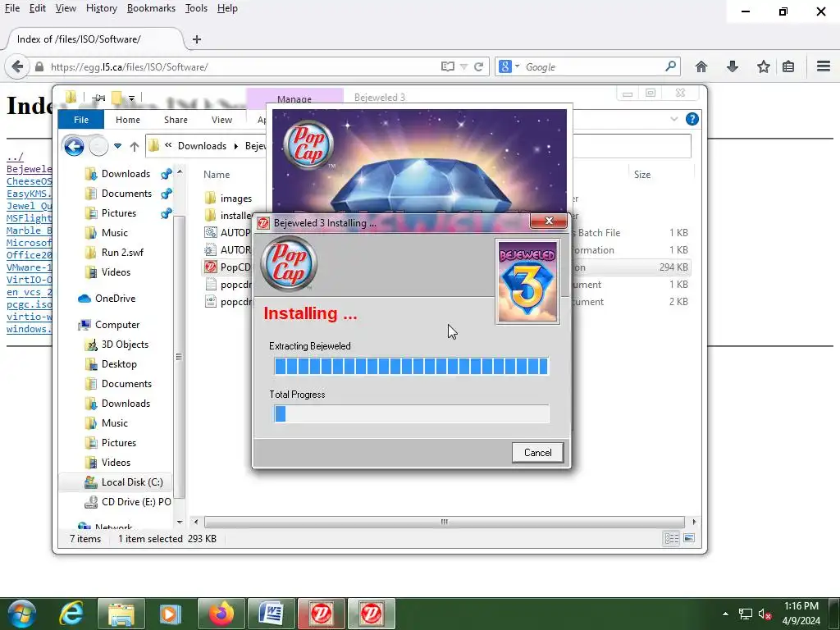Select 3D Objects in navigation pane

click(125, 345)
